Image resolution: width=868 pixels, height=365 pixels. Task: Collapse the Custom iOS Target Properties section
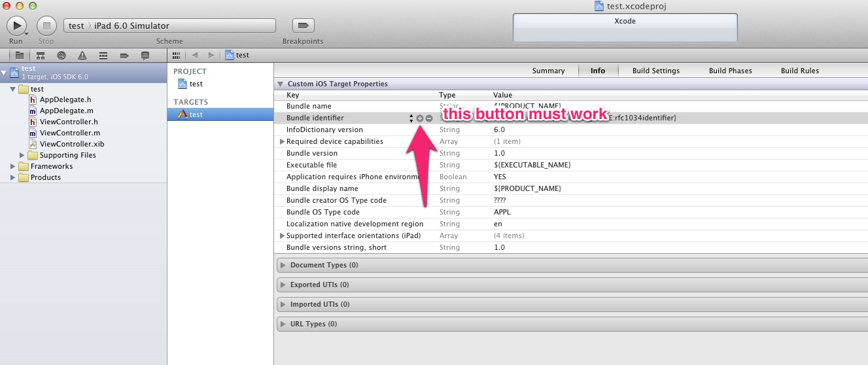pyautogui.click(x=281, y=84)
